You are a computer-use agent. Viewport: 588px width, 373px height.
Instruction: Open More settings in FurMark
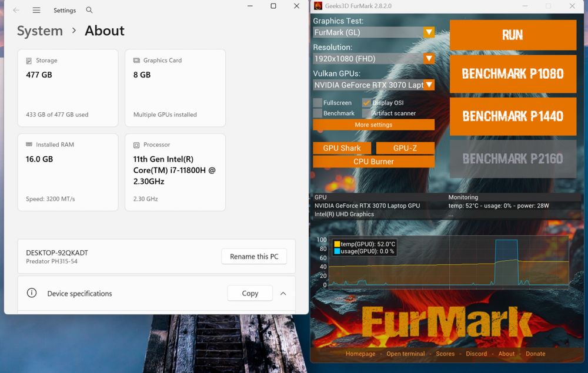click(x=373, y=125)
